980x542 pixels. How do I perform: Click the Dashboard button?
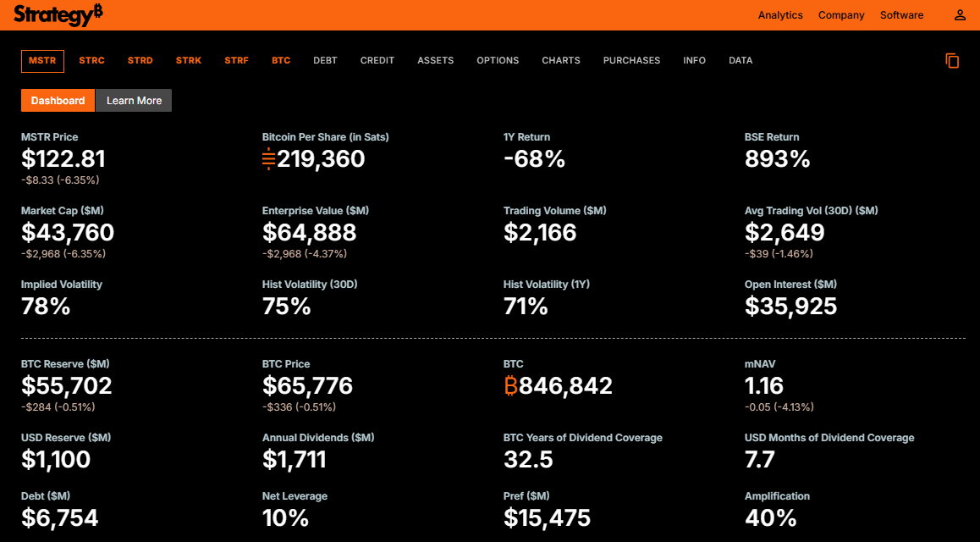click(x=58, y=101)
